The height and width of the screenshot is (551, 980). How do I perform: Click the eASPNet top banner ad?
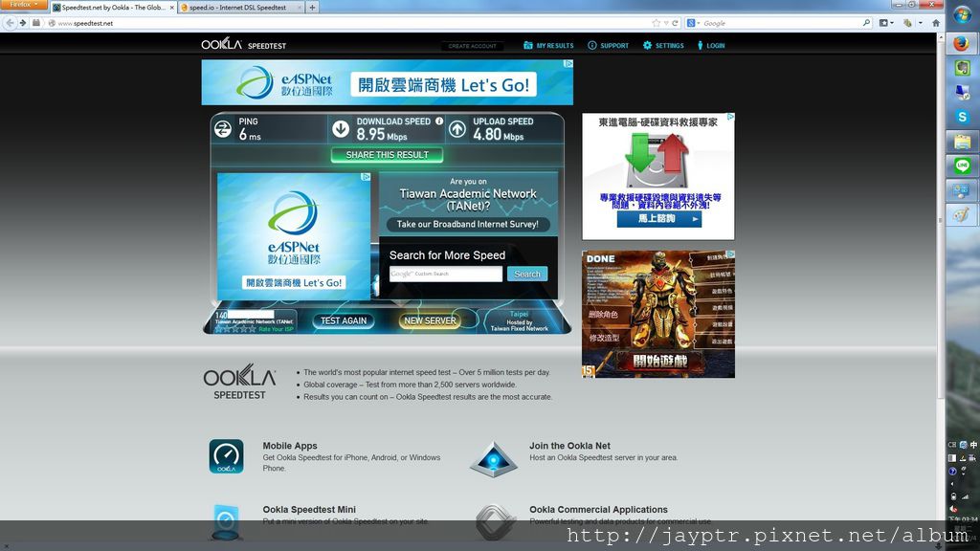coord(387,82)
